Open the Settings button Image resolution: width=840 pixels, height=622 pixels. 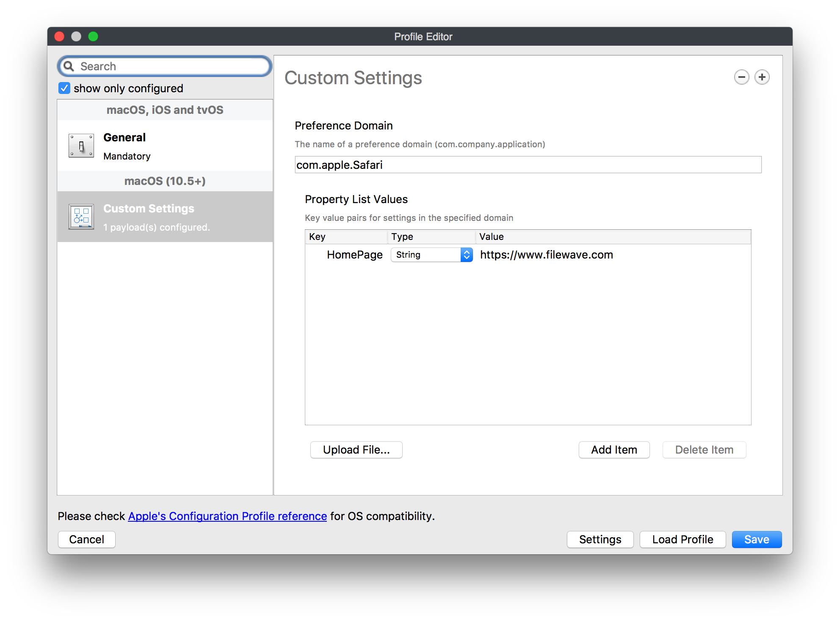(600, 539)
